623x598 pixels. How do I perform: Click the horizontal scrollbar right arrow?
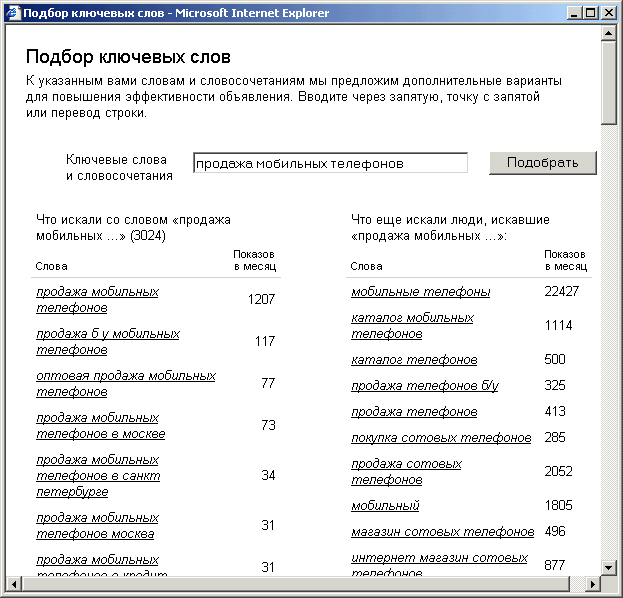(x=593, y=584)
